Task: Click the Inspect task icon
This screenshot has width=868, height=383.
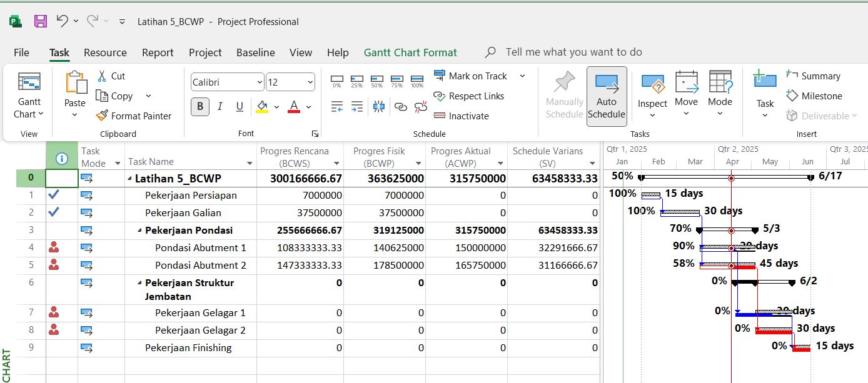Action: (x=652, y=84)
